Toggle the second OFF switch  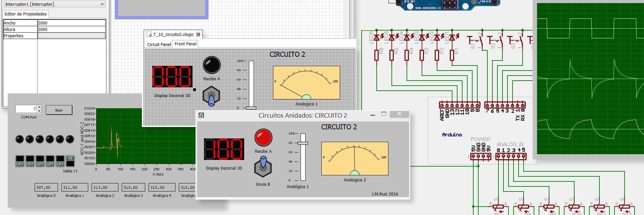(30, 161)
